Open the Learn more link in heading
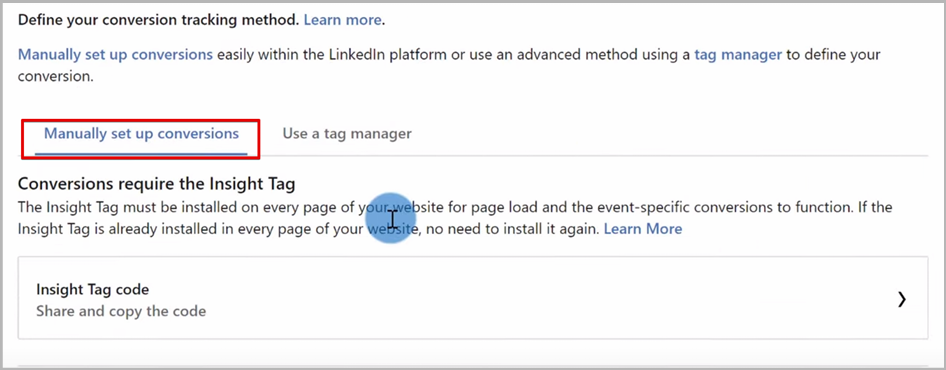Screen dimensions: 946x370 (342, 20)
